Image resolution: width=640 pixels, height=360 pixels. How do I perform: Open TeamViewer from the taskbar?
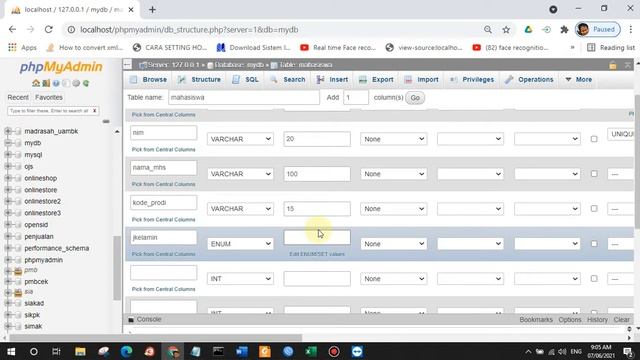coord(357,351)
